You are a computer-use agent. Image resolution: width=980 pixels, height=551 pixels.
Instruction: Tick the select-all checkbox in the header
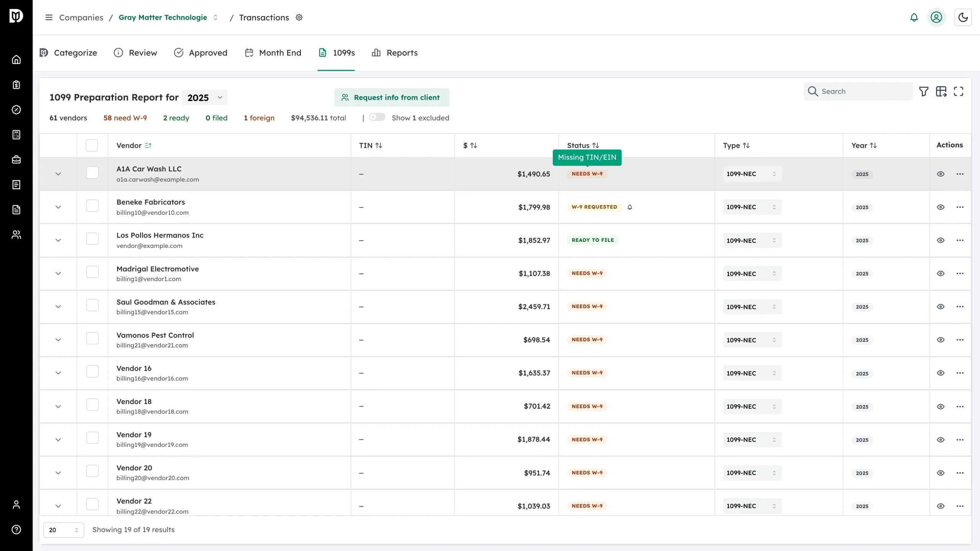(92, 145)
